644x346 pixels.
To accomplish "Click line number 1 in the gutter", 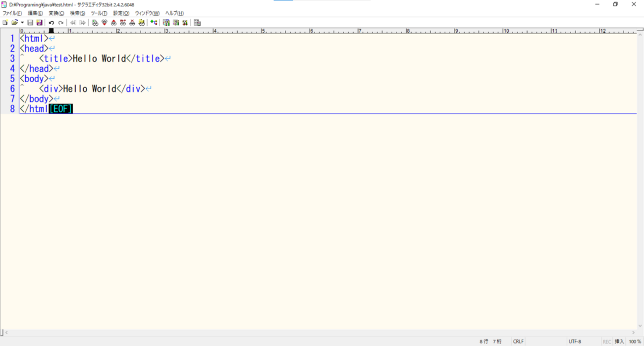I will point(12,38).
